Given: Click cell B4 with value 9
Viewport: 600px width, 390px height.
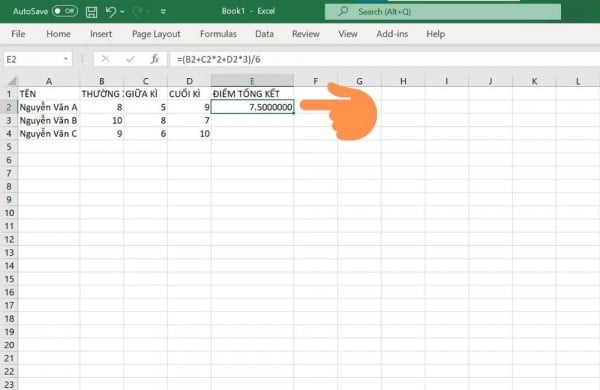Looking at the screenshot, I should coord(102,134).
